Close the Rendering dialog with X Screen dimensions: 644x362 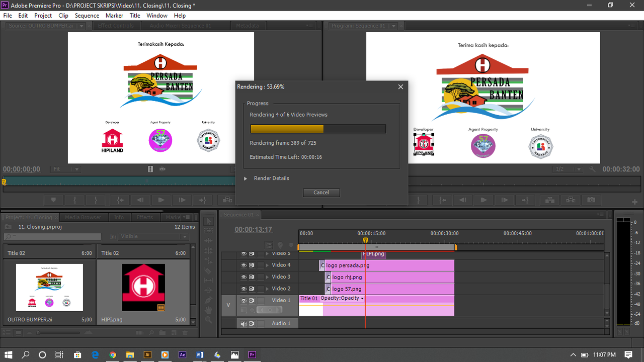point(400,86)
